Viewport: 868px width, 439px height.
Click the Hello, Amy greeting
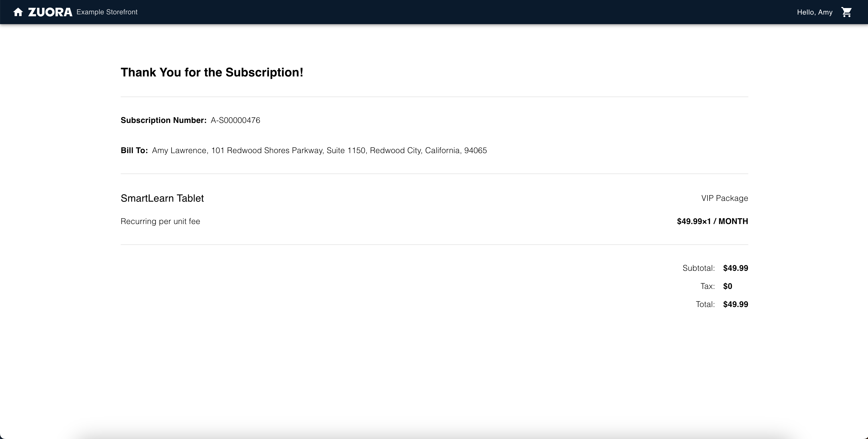click(x=814, y=13)
